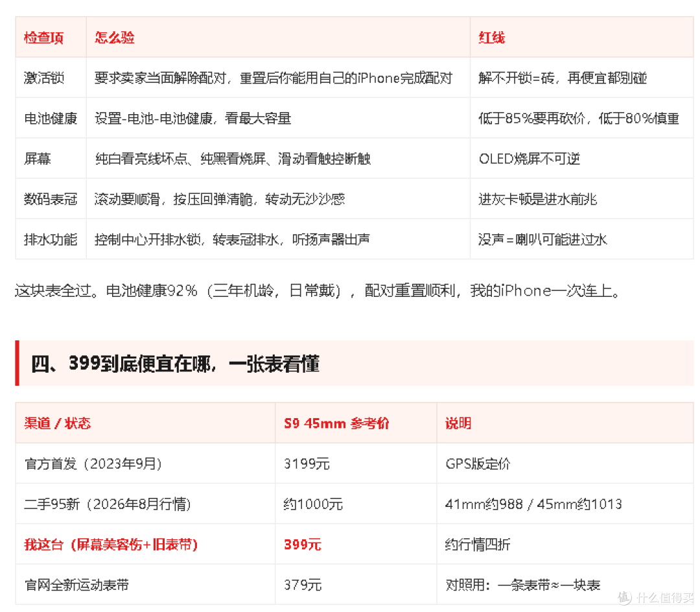Select the 排水功能 row label

tap(51, 239)
